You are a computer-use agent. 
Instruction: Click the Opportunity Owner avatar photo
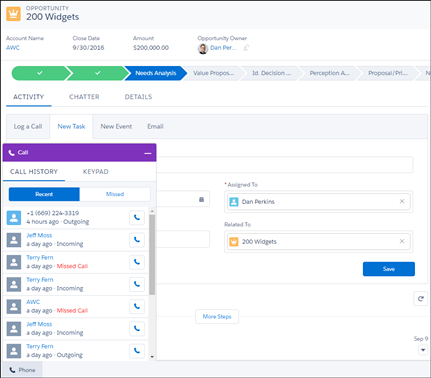(203, 49)
